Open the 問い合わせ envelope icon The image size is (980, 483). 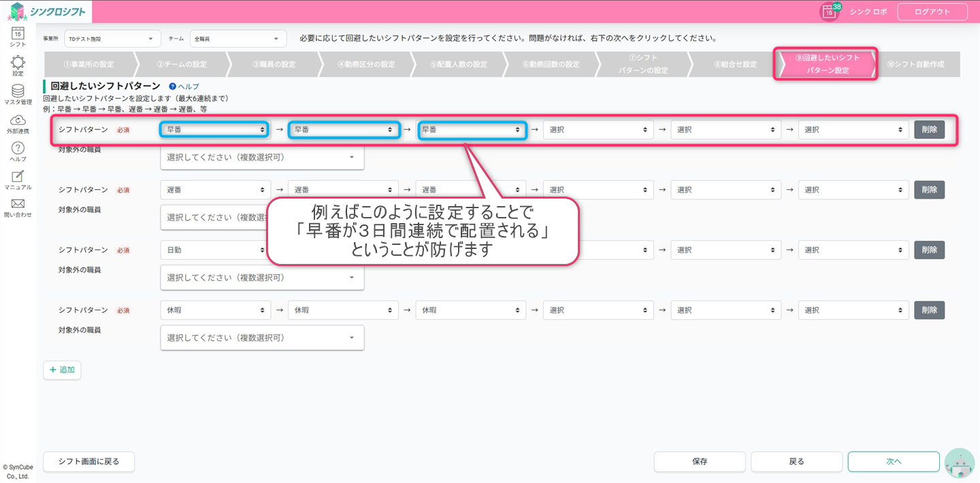18,207
